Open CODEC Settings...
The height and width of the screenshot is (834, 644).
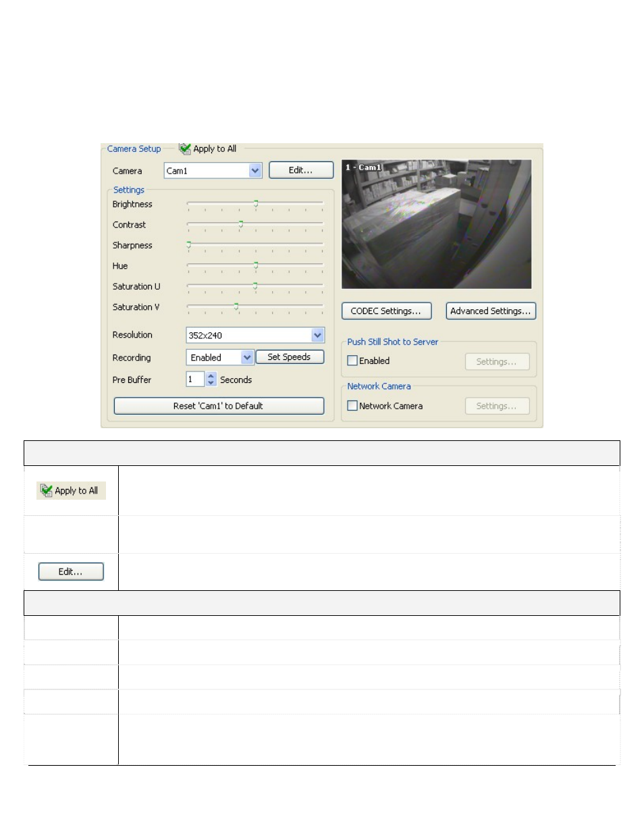[x=386, y=311]
